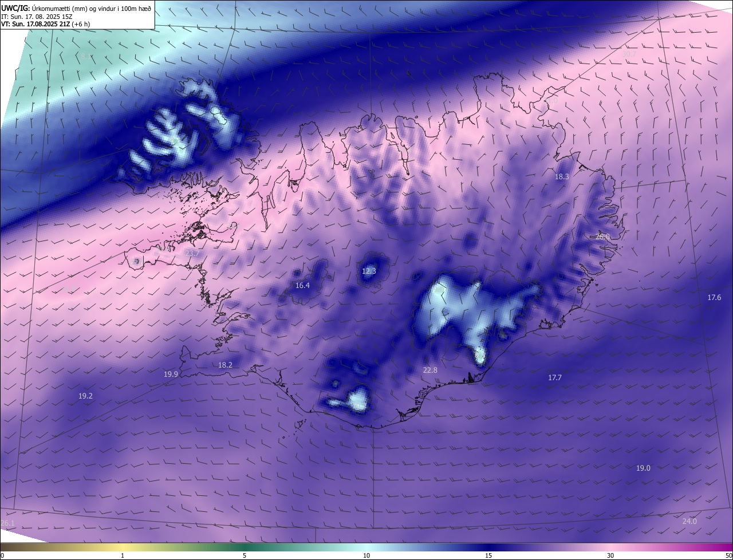Click the map value 12.3

click(x=369, y=271)
